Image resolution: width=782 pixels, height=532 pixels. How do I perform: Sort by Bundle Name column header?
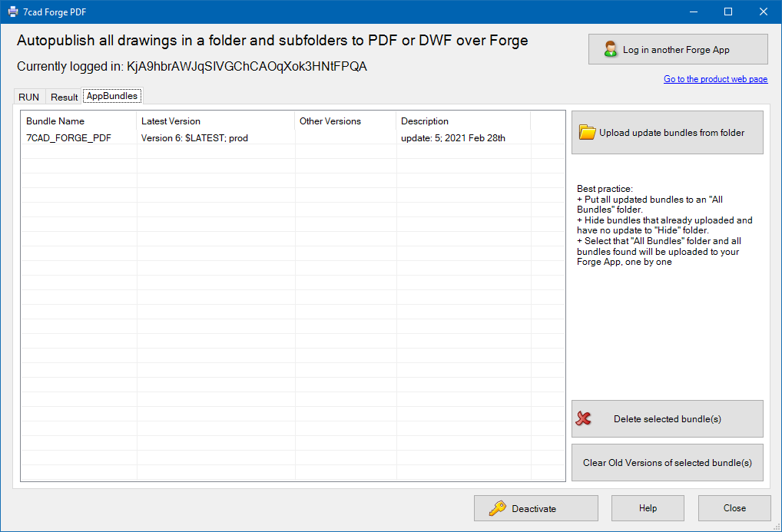tap(55, 121)
